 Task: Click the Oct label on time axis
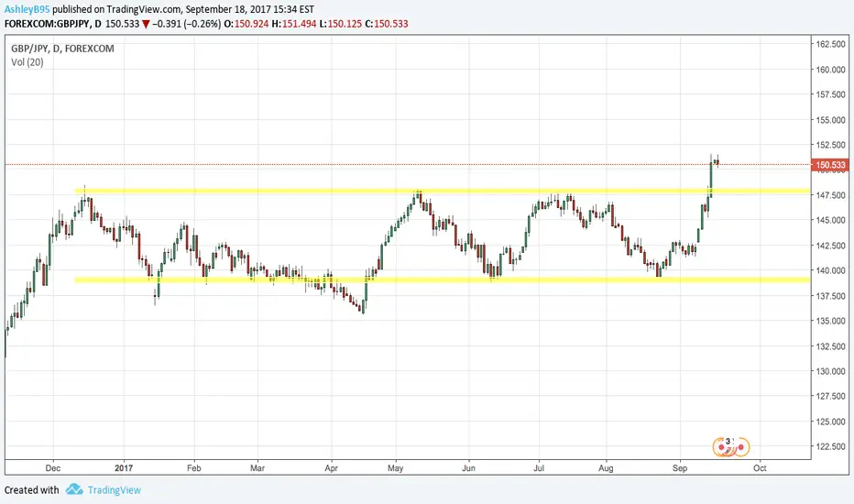coord(760,468)
